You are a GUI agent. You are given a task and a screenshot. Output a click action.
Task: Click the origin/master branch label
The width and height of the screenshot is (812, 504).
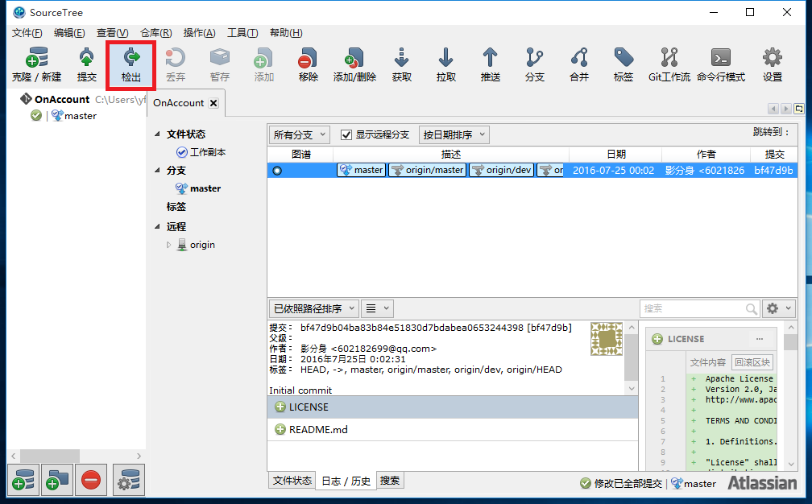(x=427, y=170)
